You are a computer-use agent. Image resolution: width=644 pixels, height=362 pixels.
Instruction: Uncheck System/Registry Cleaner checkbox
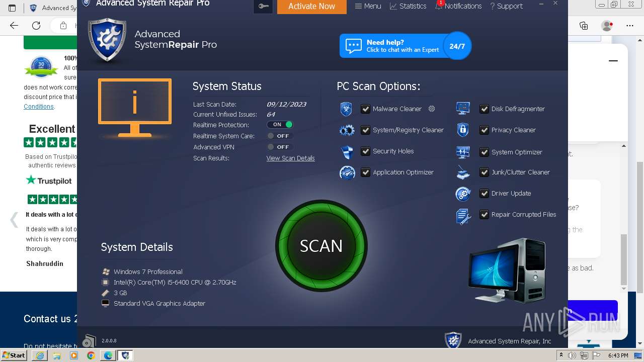[x=365, y=130]
